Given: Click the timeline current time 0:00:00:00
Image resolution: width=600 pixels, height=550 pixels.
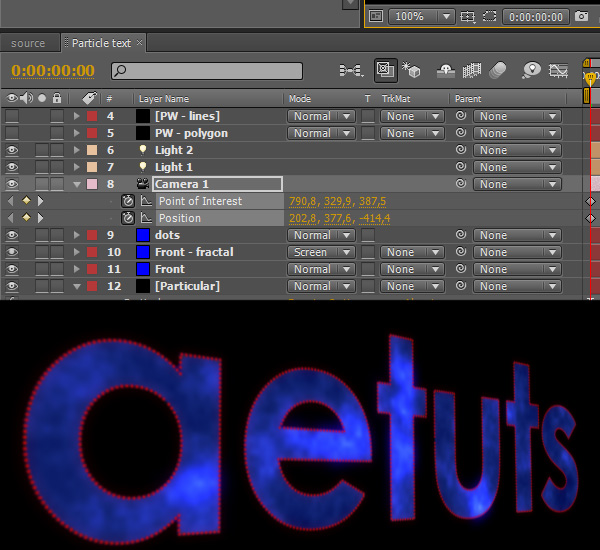Looking at the screenshot, I should point(53,71).
